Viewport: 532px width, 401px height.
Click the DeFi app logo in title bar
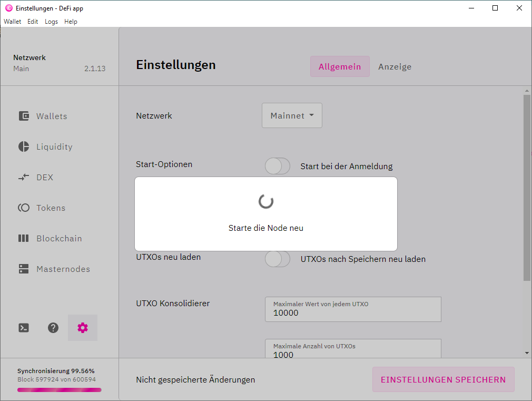click(x=9, y=8)
